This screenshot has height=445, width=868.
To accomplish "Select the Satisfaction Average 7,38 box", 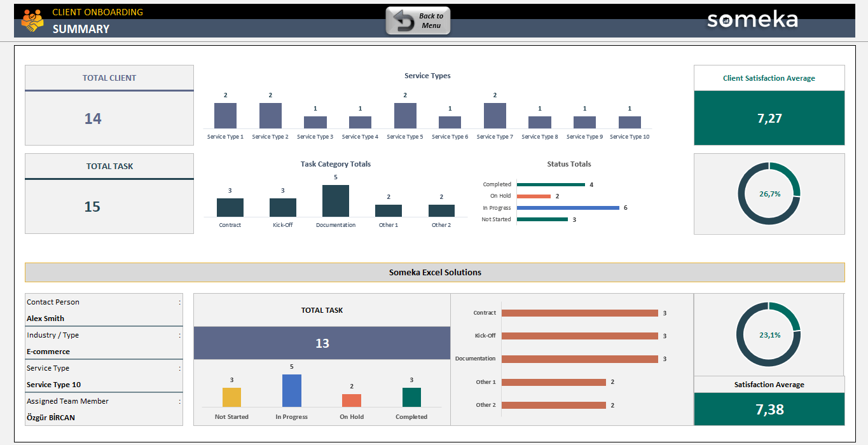I will [x=769, y=409].
